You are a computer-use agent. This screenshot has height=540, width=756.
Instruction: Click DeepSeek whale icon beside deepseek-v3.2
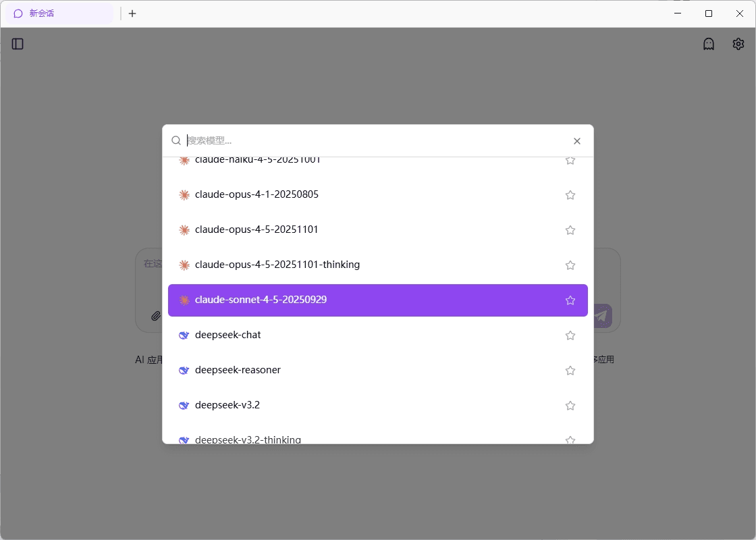pyautogui.click(x=184, y=406)
